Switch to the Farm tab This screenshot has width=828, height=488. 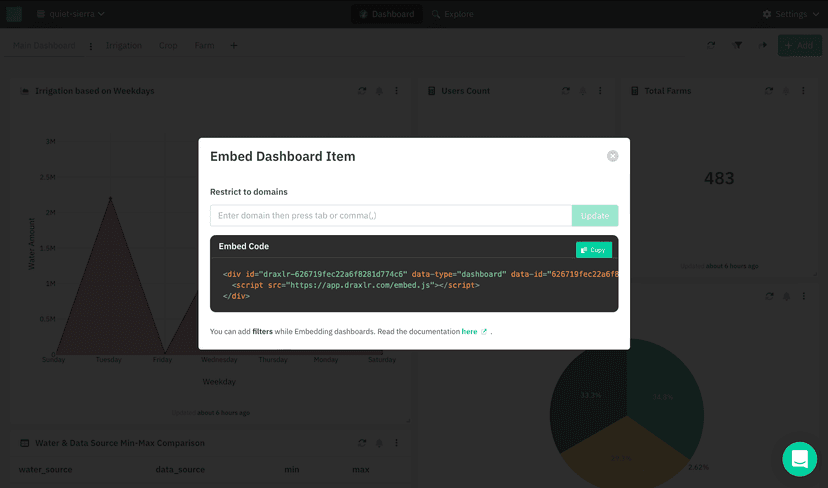click(204, 45)
